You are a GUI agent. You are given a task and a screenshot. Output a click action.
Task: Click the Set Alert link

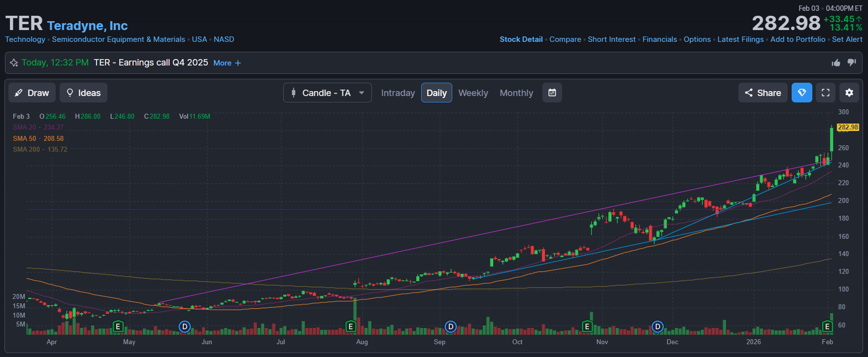(847, 39)
